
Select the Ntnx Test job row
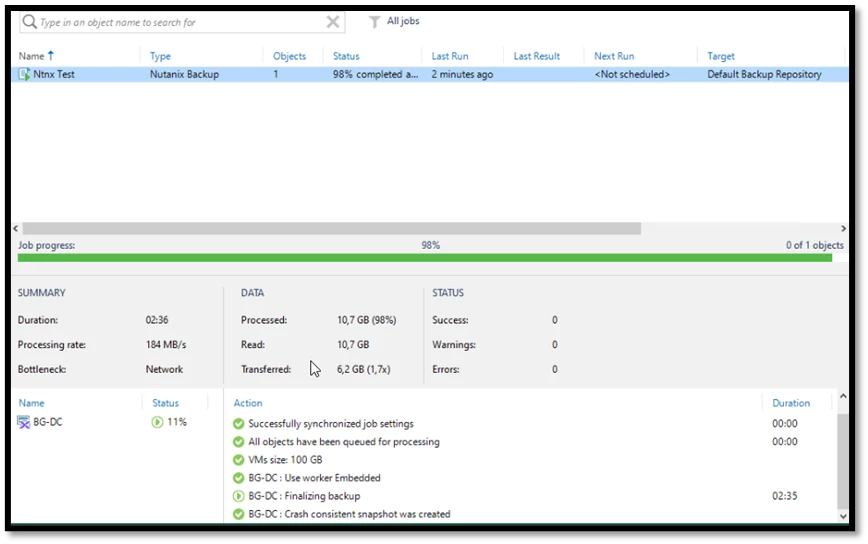tap(430, 74)
